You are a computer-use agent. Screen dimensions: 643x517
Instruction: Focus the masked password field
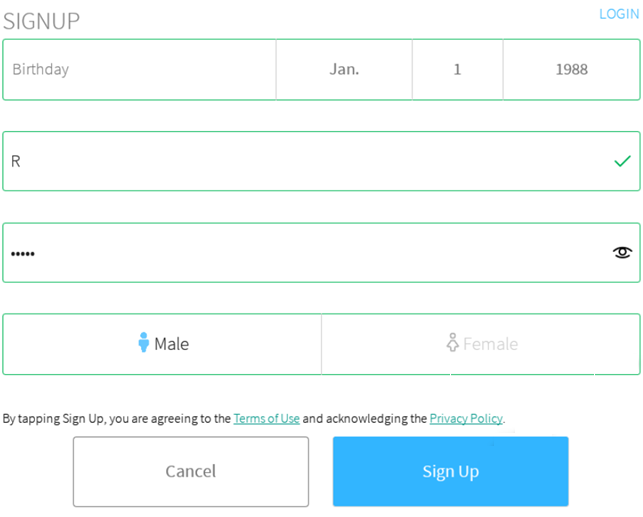(300, 253)
